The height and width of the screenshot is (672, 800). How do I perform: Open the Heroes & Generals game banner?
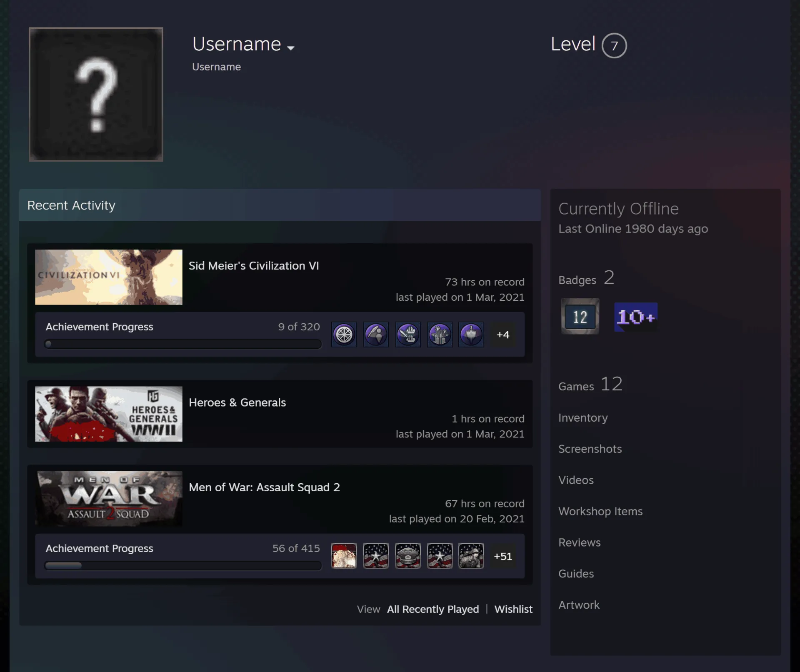109,414
